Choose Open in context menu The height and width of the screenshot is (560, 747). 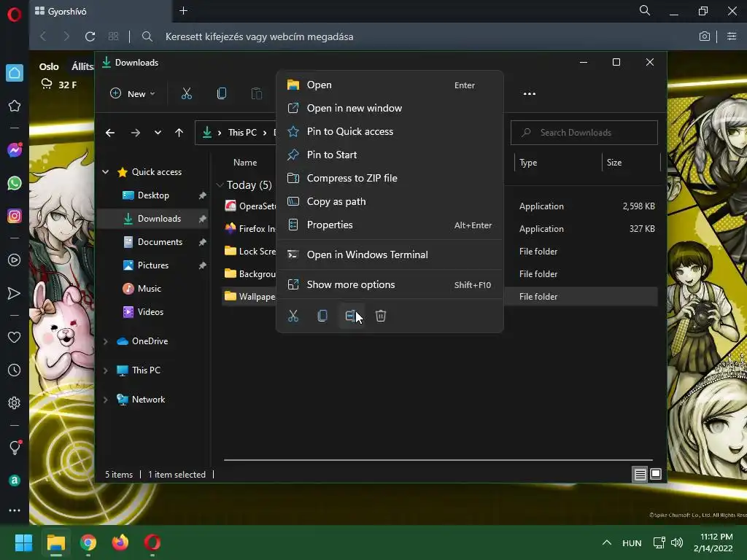pos(390,85)
